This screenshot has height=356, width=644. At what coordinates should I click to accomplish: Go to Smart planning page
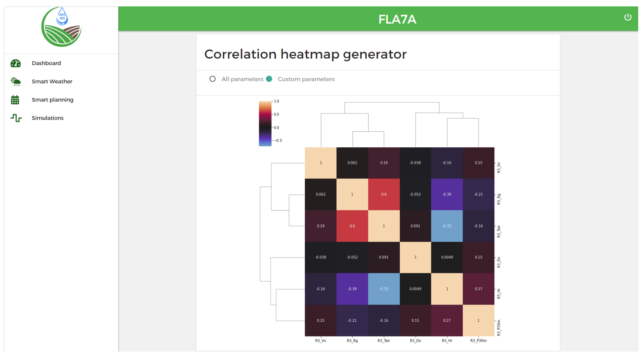[53, 100]
